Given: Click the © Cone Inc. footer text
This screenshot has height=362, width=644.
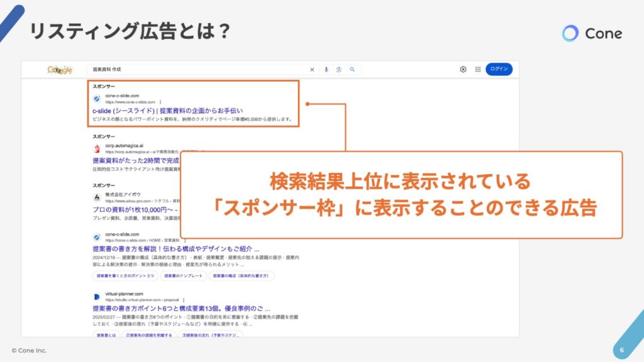Looking at the screenshot, I should pos(29,351).
